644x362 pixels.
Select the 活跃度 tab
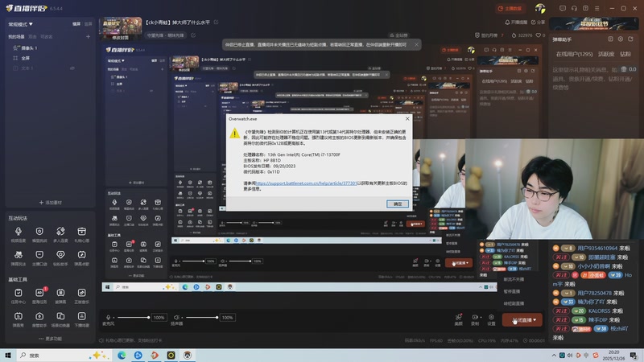point(606,54)
